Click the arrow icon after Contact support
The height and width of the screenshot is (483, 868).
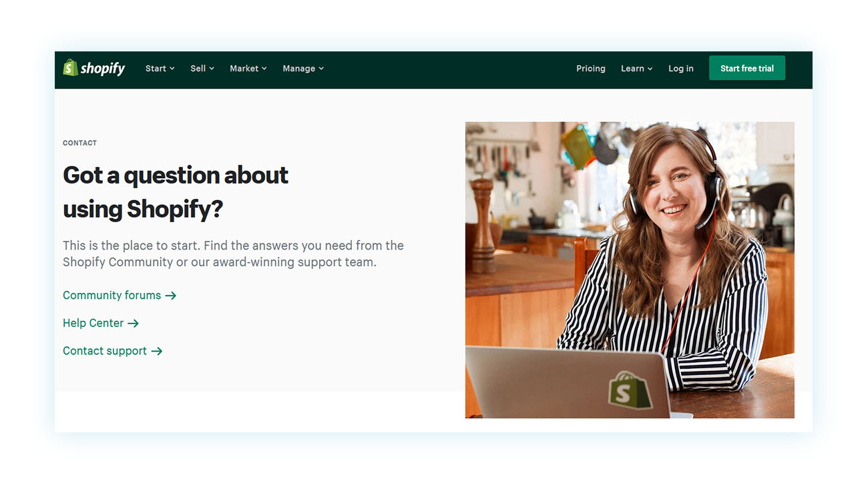point(157,352)
